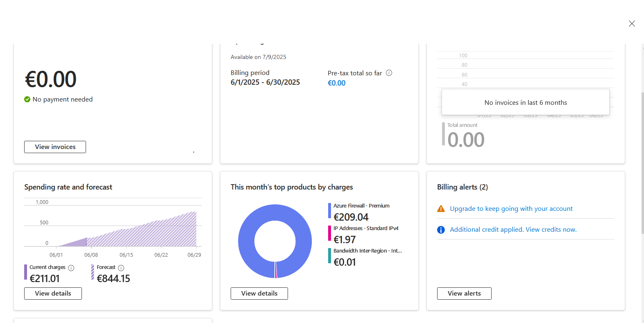This screenshot has width=644, height=323.
Task: Click This month's top products by charges heading
Action: pos(292,187)
